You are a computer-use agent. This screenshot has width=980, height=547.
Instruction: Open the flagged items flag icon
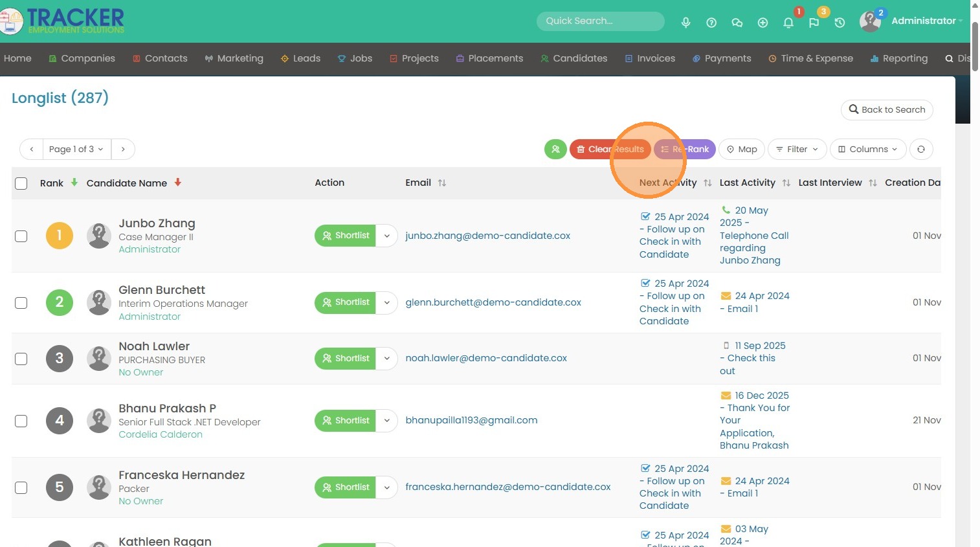814,23
